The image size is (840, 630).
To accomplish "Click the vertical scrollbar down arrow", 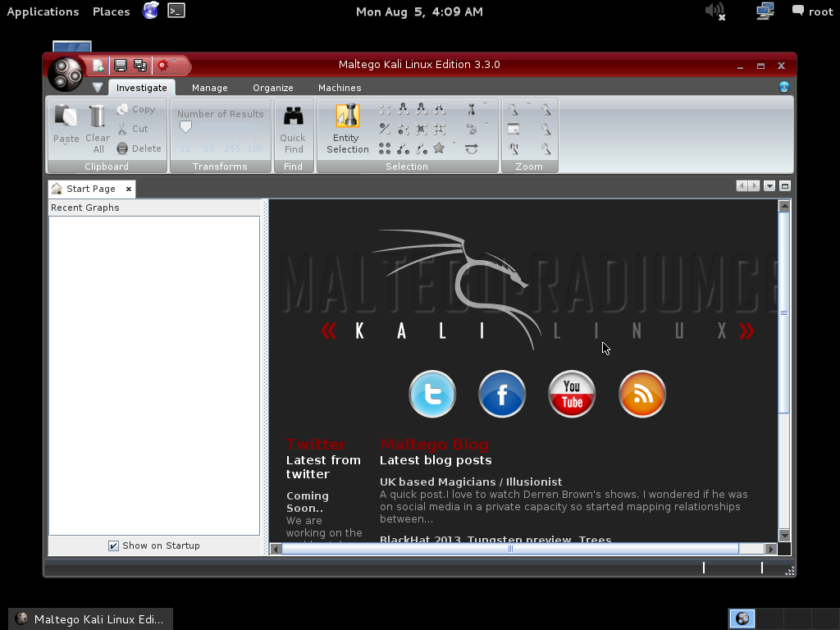I will click(784, 535).
